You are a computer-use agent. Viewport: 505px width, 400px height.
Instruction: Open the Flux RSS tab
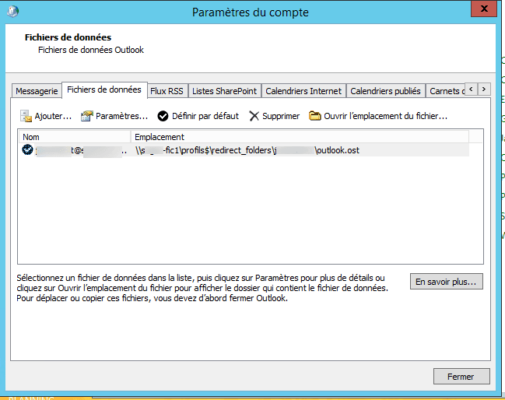[x=167, y=91]
